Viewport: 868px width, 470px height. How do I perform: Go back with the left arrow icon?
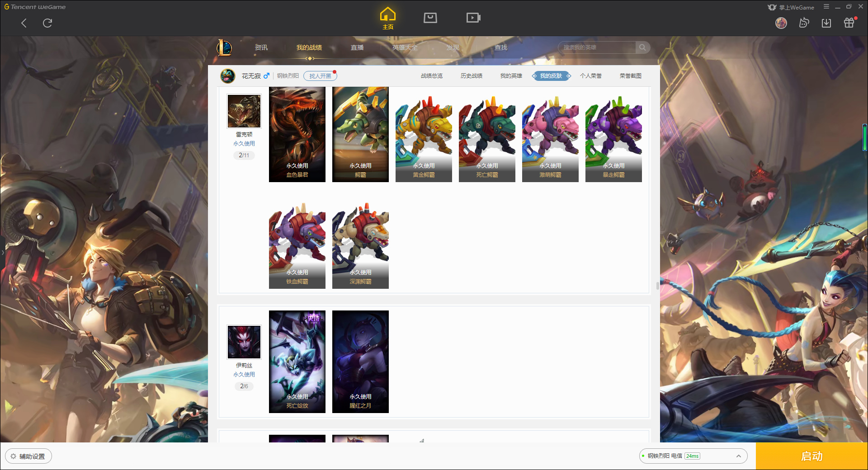pyautogui.click(x=24, y=23)
